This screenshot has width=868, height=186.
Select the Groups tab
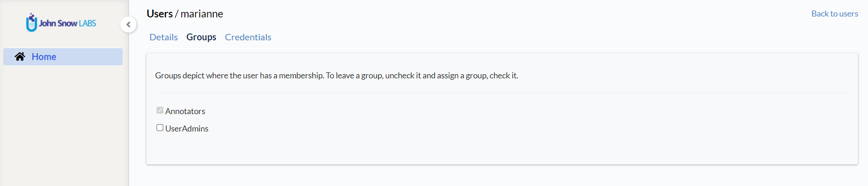(201, 37)
